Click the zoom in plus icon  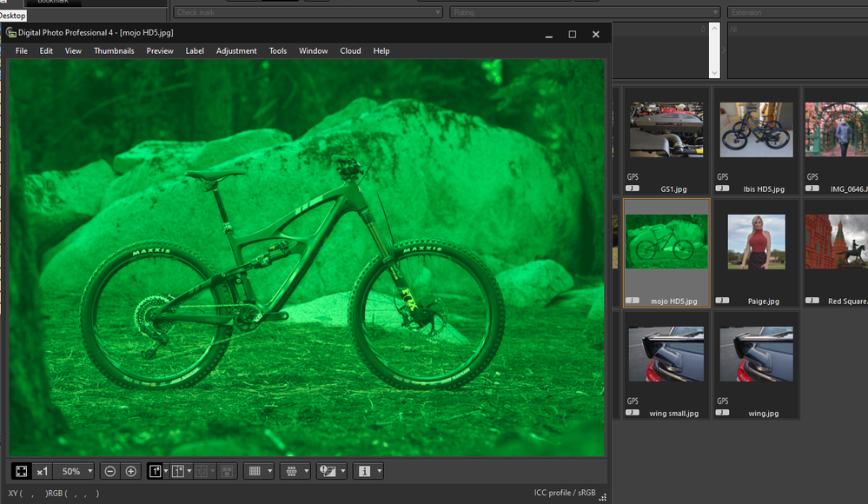(x=131, y=471)
